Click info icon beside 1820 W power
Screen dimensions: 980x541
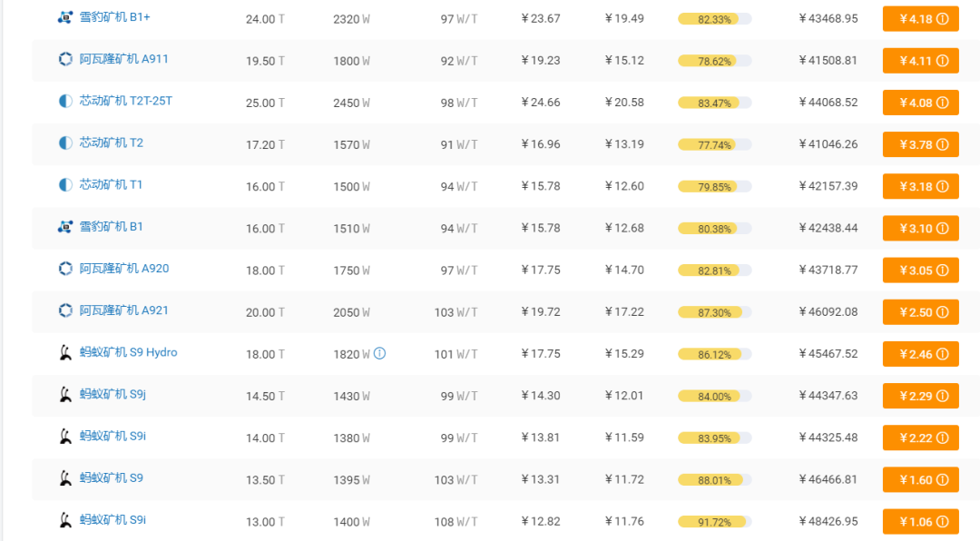[380, 353]
